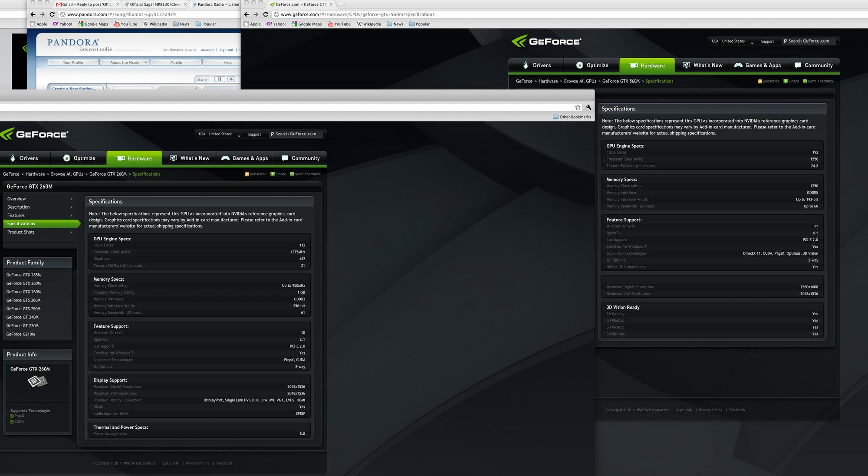Open the Popular bookmark folder in the Pandora window

(206, 24)
